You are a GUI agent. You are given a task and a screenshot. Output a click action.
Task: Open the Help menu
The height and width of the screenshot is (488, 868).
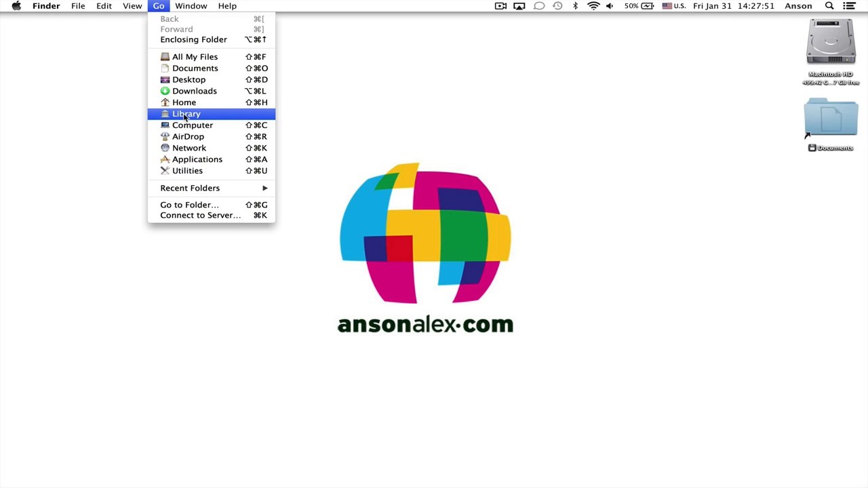click(x=227, y=6)
